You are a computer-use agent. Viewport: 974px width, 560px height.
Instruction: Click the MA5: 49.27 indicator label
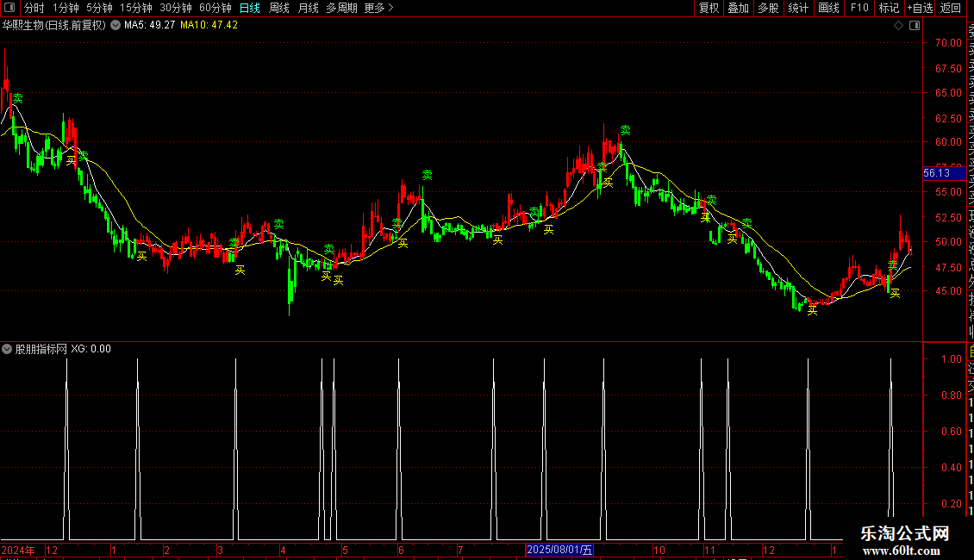pyautogui.click(x=149, y=25)
